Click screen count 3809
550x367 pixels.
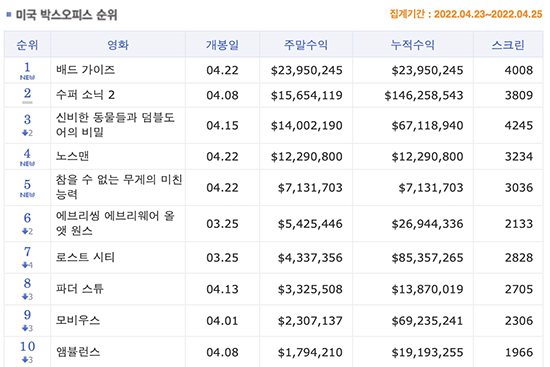point(519,95)
